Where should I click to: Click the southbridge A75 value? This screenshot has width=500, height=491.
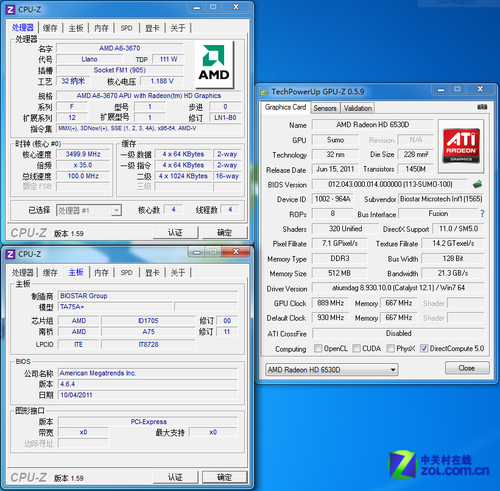tap(148, 332)
